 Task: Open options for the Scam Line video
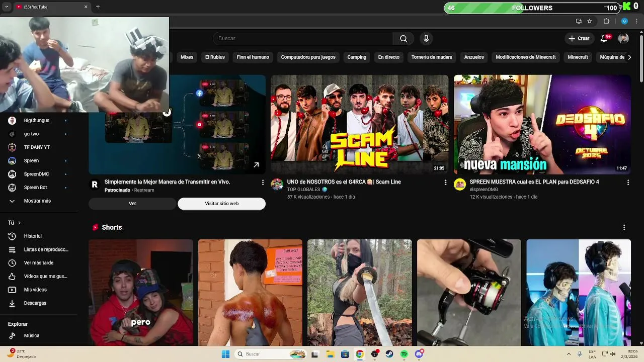(x=445, y=183)
